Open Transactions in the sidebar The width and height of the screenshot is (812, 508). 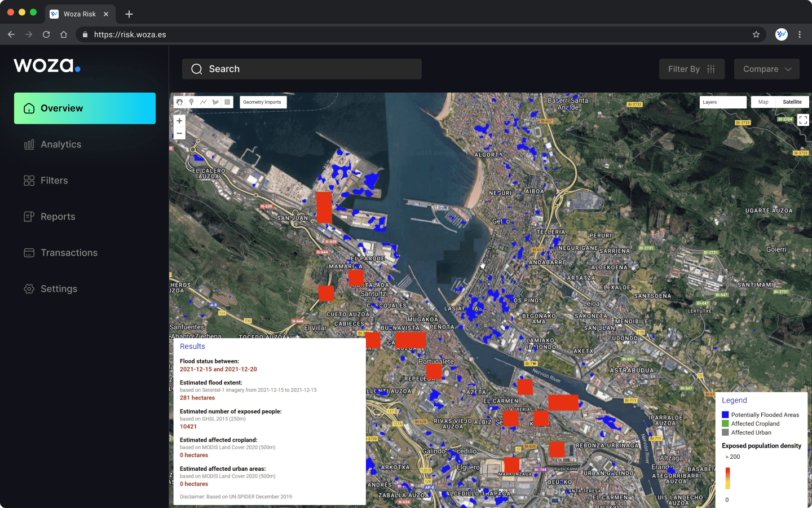click(x=69, y=253)
